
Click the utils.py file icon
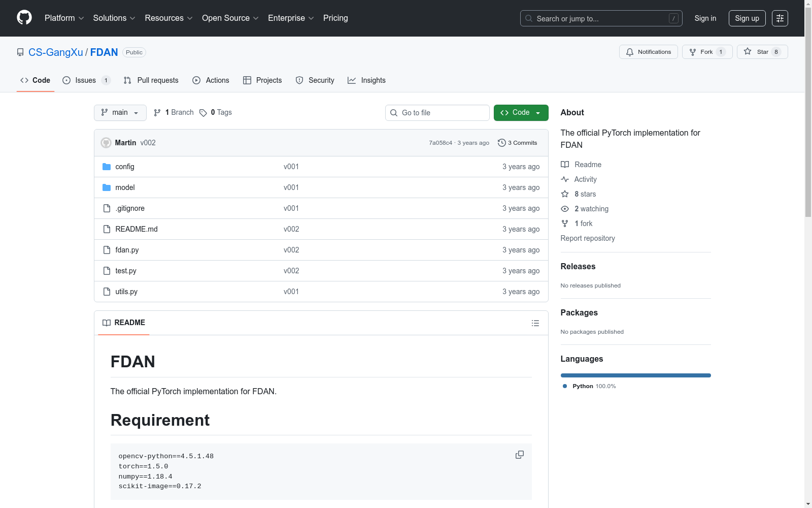107,292
